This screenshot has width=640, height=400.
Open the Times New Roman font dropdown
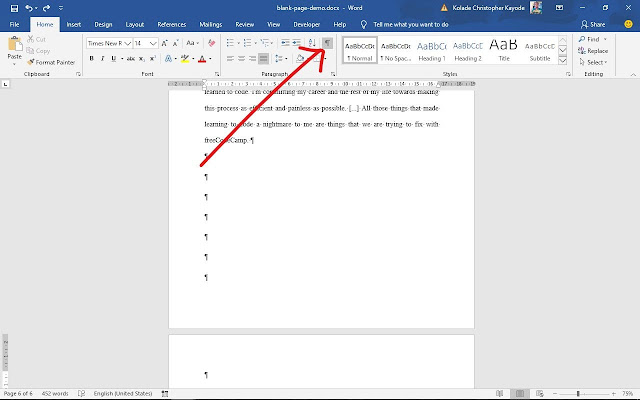(127, 43)
